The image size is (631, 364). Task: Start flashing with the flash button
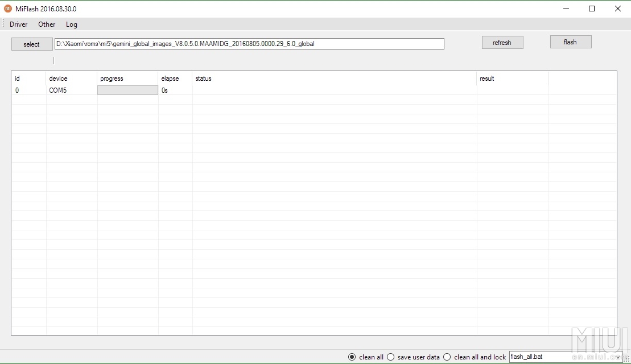coord(570,42)
